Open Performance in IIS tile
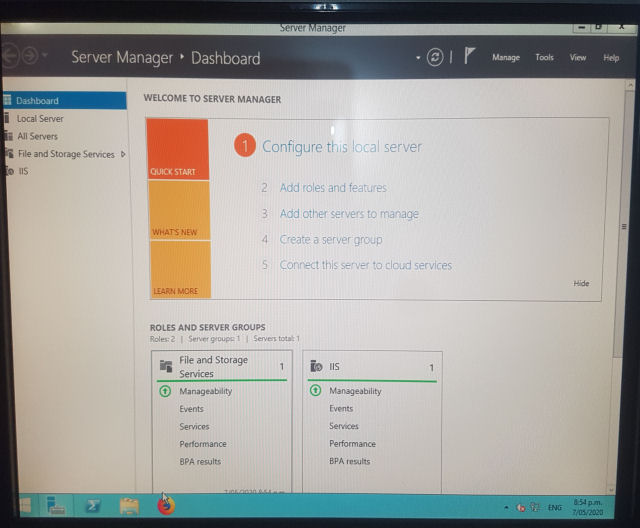 [352, 444]
